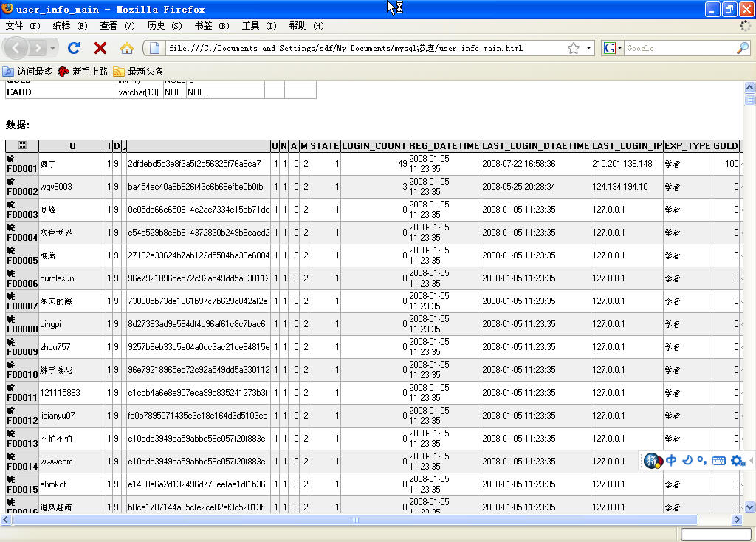Viewport: 756px width, 542px height.
Task: Open the IME soft keyboard icon
Action: (718, 461)
